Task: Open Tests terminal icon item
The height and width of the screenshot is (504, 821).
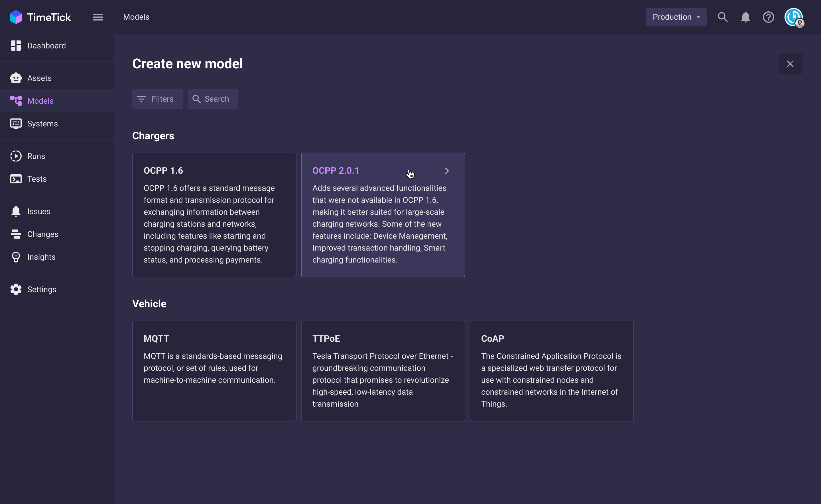Action: (x=37, y=179)
